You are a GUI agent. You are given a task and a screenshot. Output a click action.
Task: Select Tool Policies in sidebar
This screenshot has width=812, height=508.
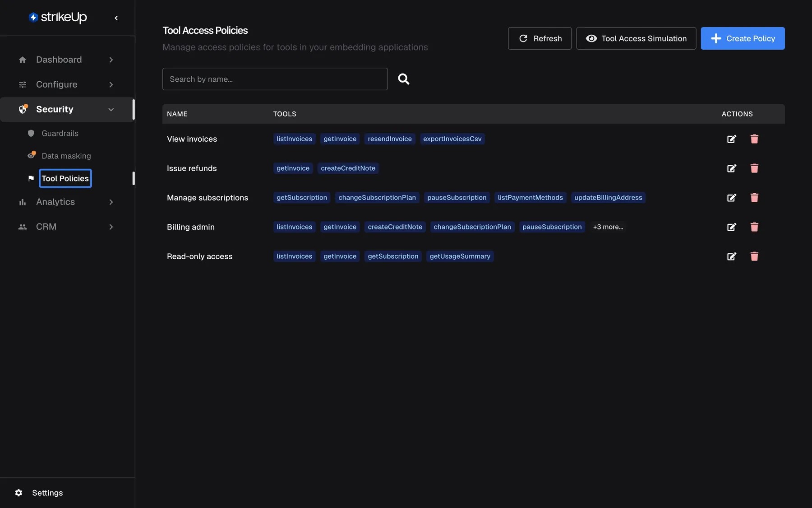65,178
